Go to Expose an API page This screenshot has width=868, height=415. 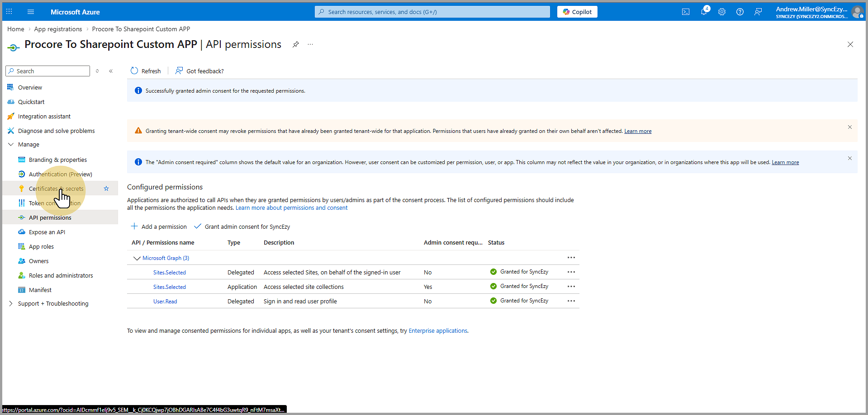[x=47, y=232]
